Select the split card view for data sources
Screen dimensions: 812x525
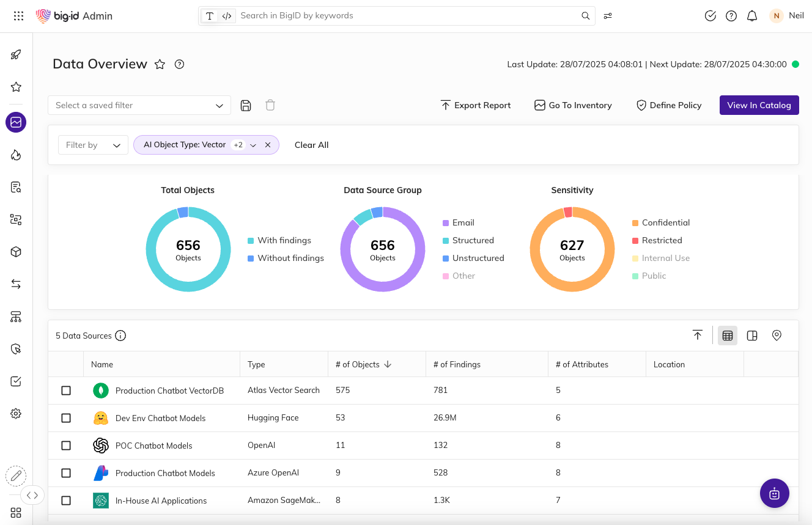click(752, 335)
